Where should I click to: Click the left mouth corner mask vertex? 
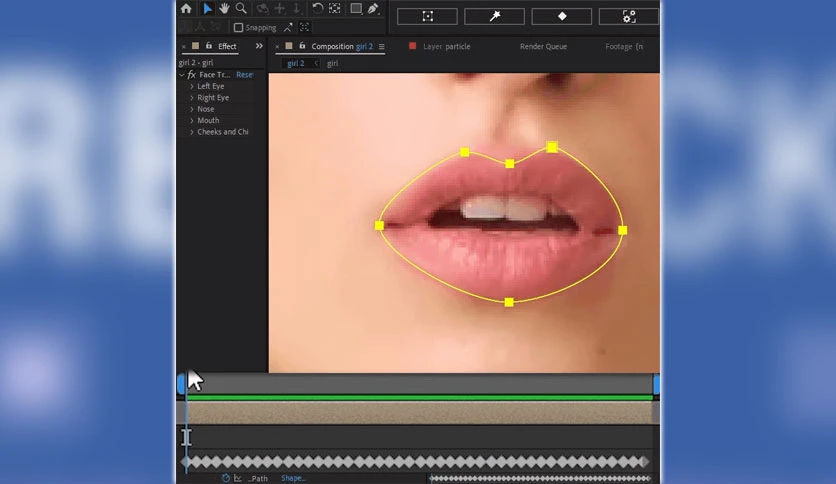coord(379,225)
